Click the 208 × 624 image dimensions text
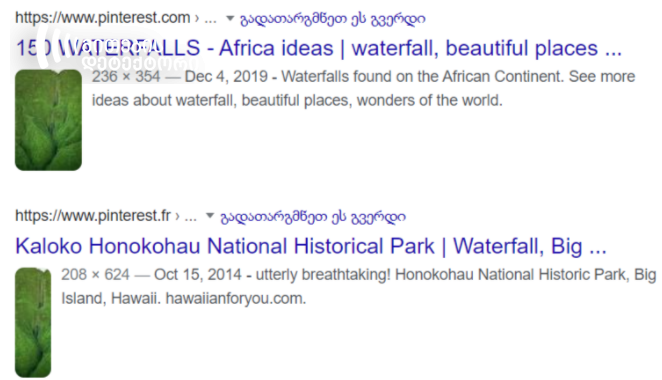The height and width of the screenshot is (380, 662). [x=95, y=274]
